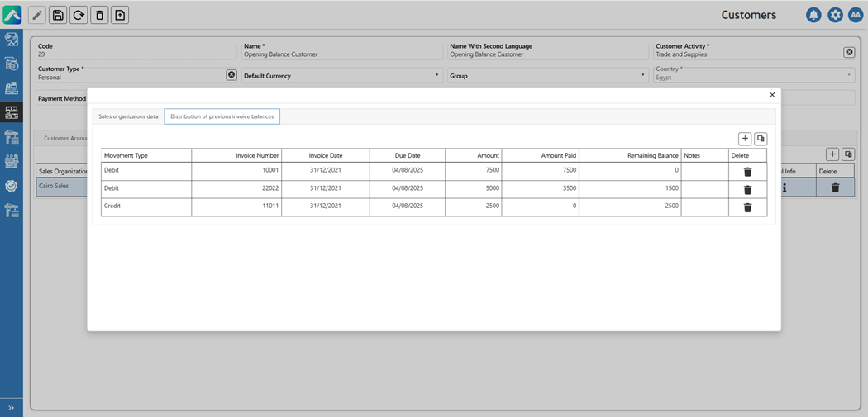The height and width of the screenshot is (417, 868).
Task: Click the copy rows icon above the Delete column in dialog
Action: 761,139
